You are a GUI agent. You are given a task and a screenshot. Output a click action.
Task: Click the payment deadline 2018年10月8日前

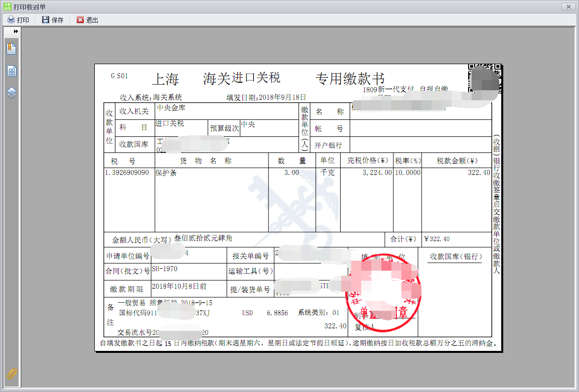(179, 286)
